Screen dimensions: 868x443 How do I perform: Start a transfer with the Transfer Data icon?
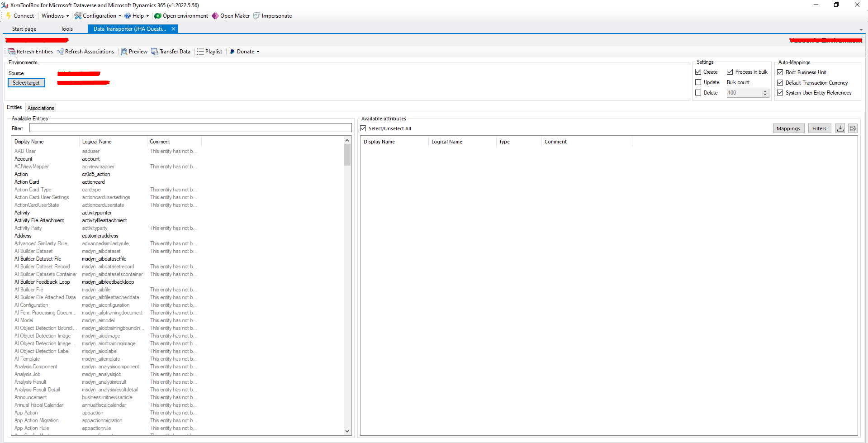pyautogui.click(x=154, y=51)
